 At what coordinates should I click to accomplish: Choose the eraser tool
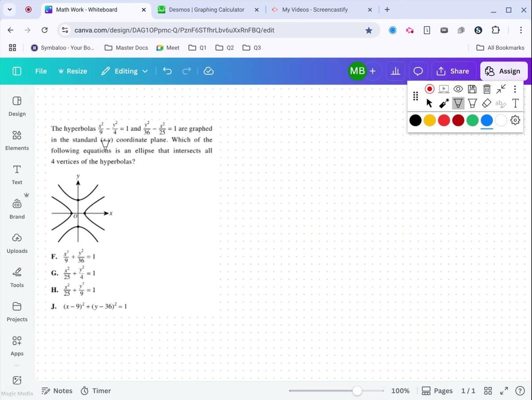click(x=486, y=103)
